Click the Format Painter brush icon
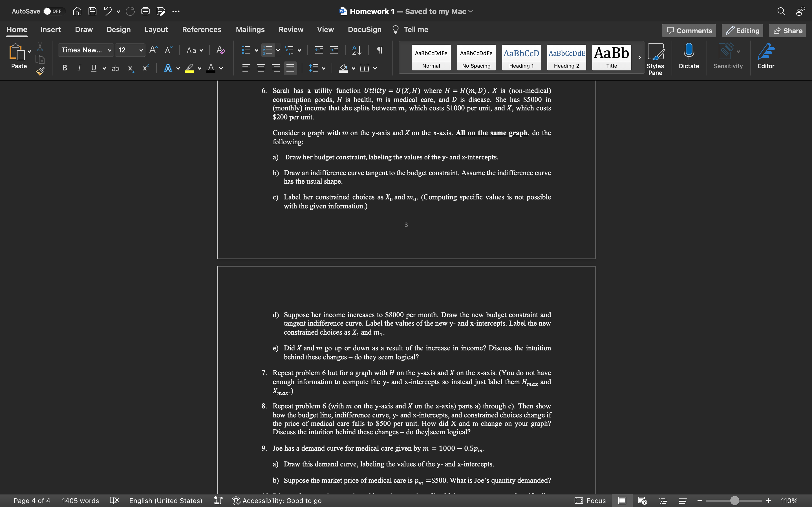 (x=40, y=71)
